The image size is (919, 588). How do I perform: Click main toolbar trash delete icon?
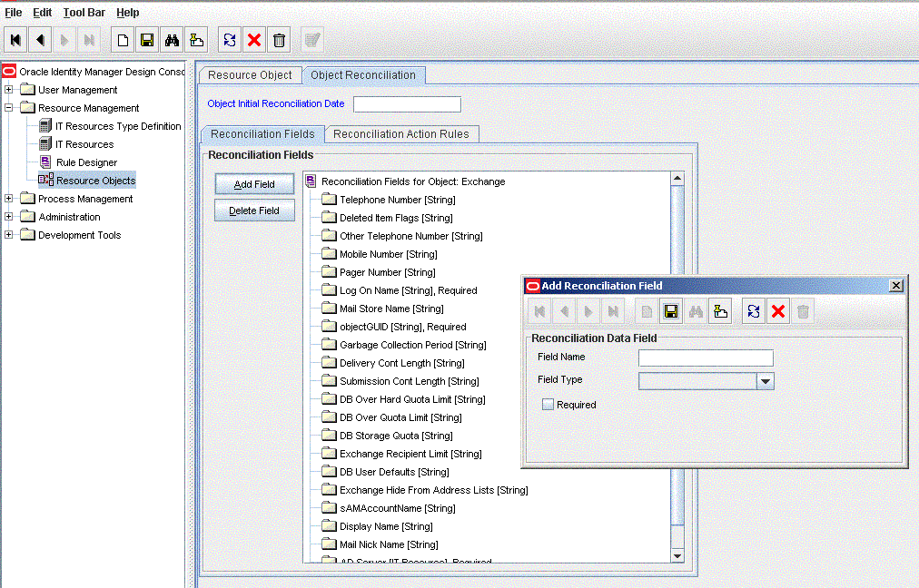[x=279, y=40]
